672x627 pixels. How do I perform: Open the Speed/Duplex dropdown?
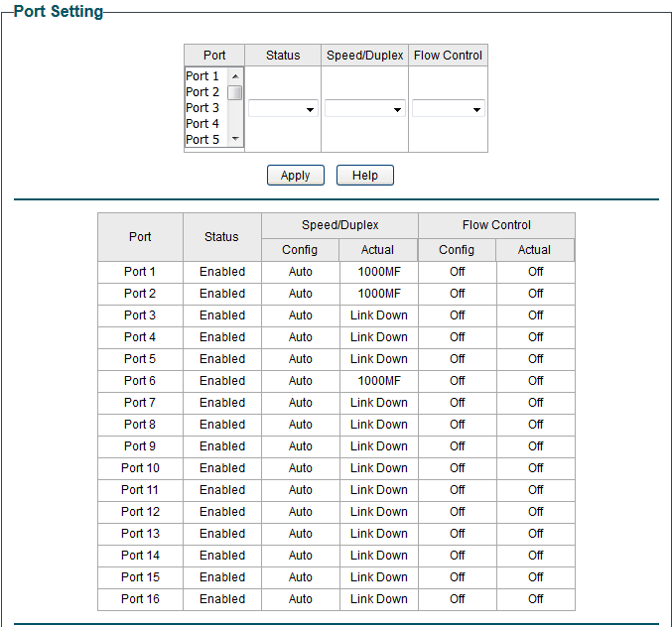pos(364,109)
